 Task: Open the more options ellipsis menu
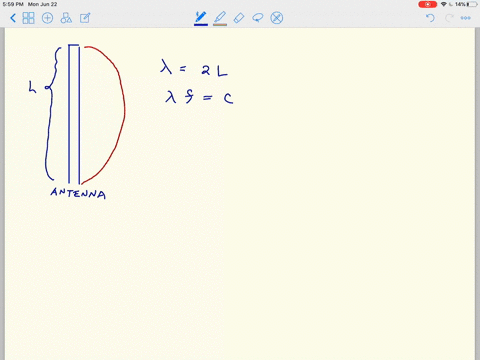tap(466, 18)
